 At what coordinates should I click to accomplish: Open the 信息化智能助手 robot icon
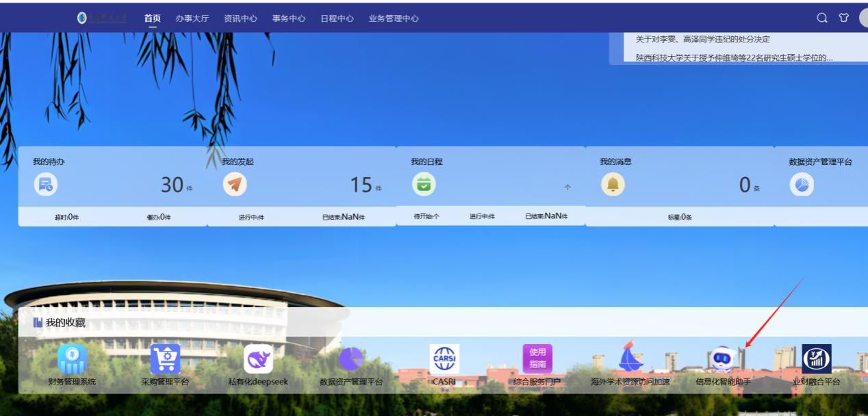(723, 359)
